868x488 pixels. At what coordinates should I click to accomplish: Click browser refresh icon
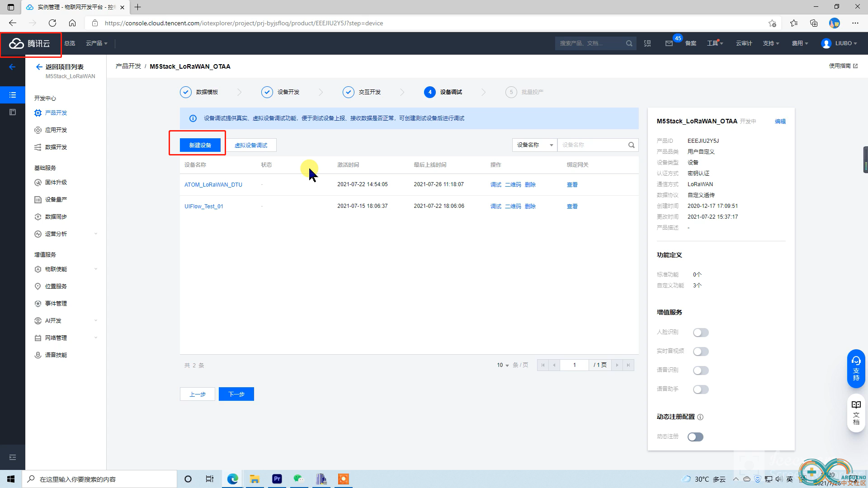(52, 23)
